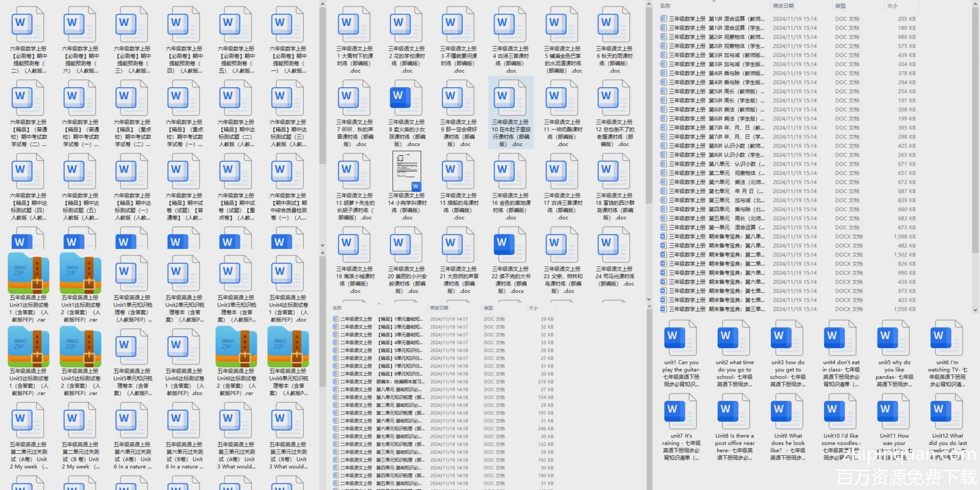
Task: Select the '24 司马光课时练' Word file icon
Action: [x=614, y=245]
